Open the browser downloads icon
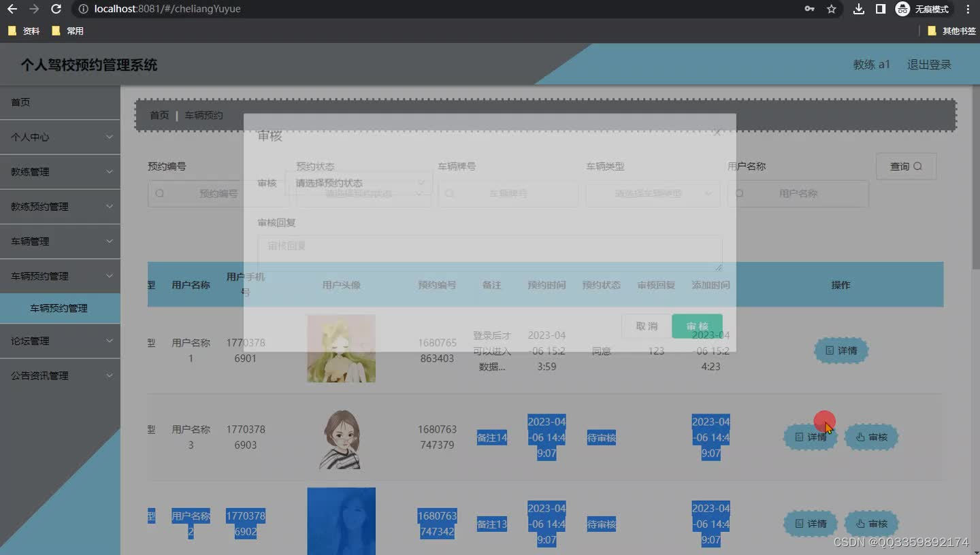 click(859, 9)
